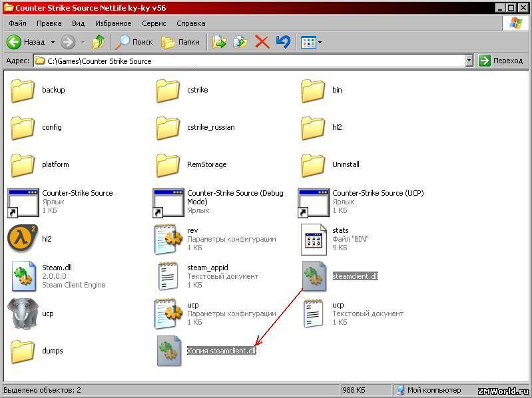The image size is (532, 398).
Task: Undo the last action with blue arrow
Action: 283,42
